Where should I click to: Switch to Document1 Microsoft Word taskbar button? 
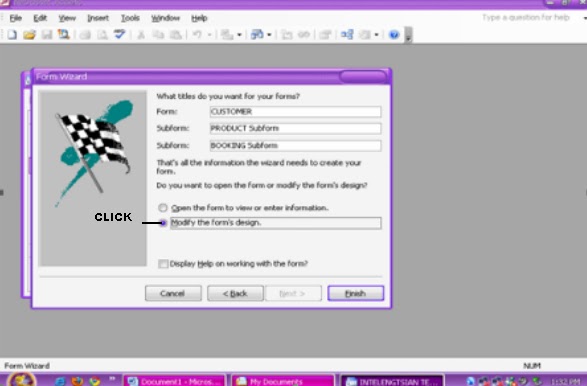[x=174, y=381]
